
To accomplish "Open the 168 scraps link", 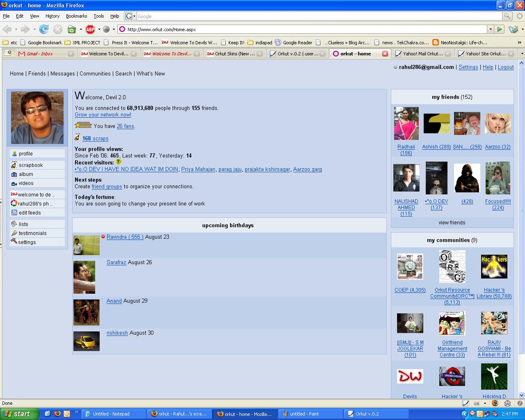I will click(96, 139).
